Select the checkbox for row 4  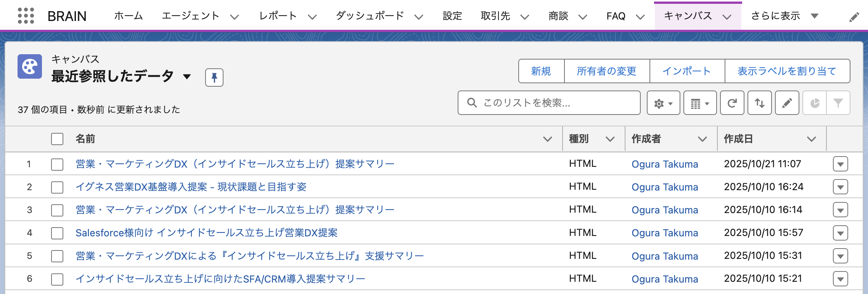point(57,233)
